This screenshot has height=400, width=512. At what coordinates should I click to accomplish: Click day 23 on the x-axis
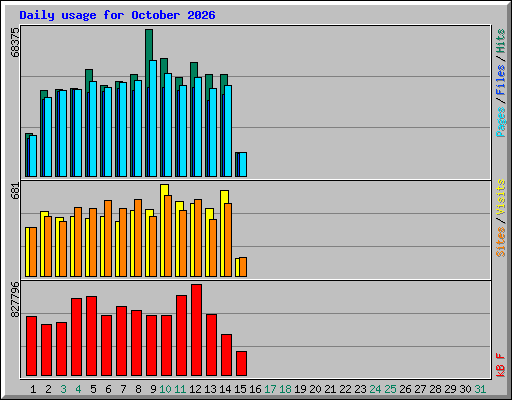(x=360, y=389)
